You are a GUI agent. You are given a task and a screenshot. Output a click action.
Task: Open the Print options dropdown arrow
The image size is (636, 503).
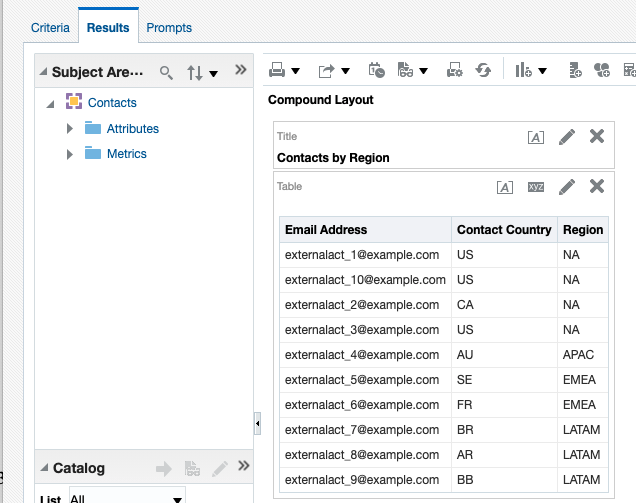point(296,71)
